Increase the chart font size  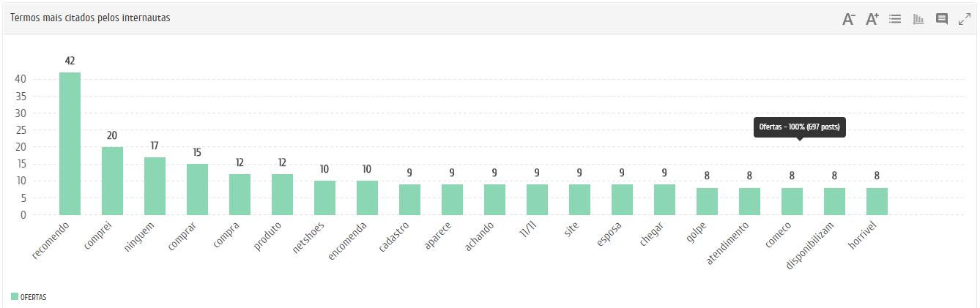click(872, 19)
